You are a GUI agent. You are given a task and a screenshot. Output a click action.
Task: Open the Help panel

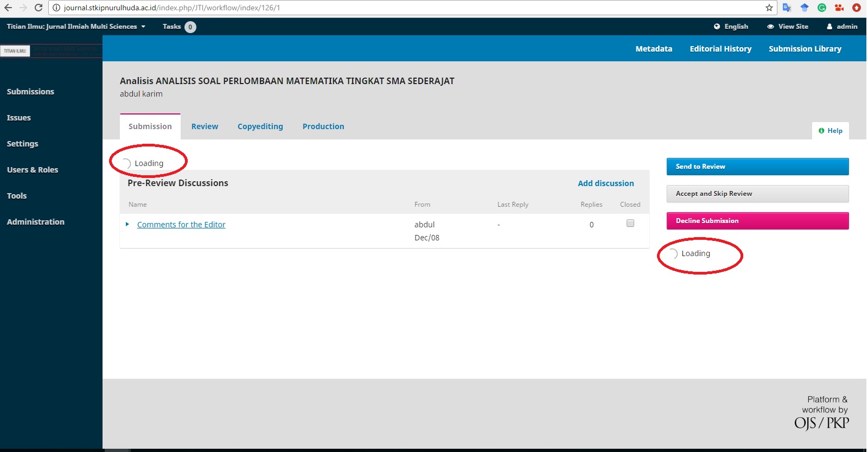click(831, 131)
